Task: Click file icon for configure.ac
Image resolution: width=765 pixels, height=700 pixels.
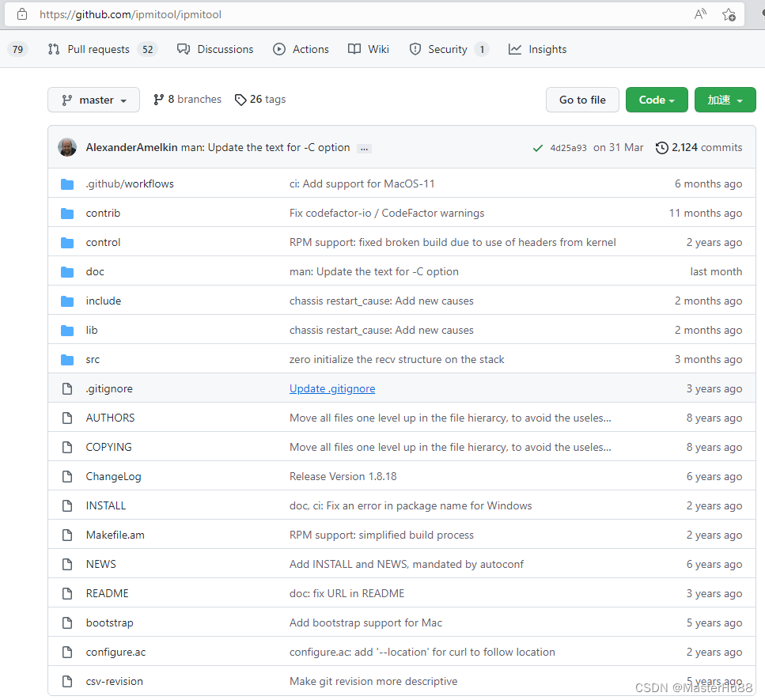Action: coord(67,653)
